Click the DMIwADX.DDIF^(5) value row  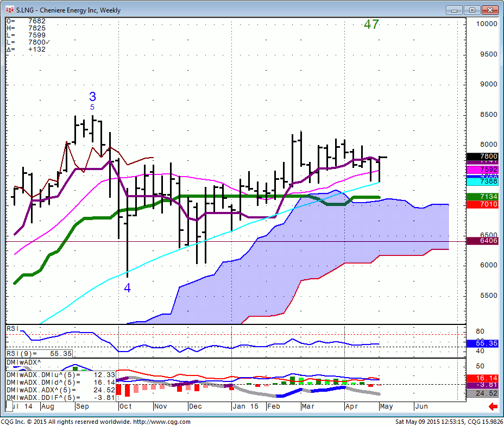click(x=61, y=398)
